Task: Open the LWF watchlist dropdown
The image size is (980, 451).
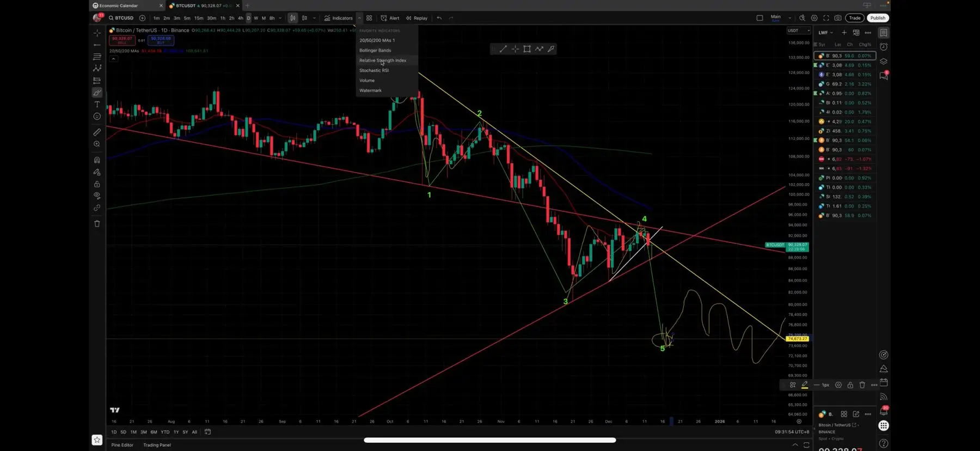Action: click(825, 33)
